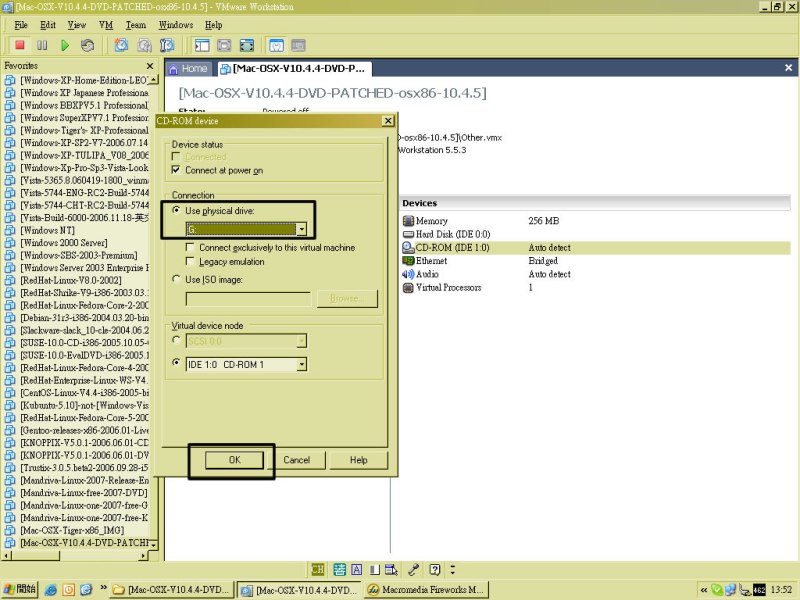Expand quick launch overflow chevron
This screenshot has height=600, width=800.
(x=103, y=588)
